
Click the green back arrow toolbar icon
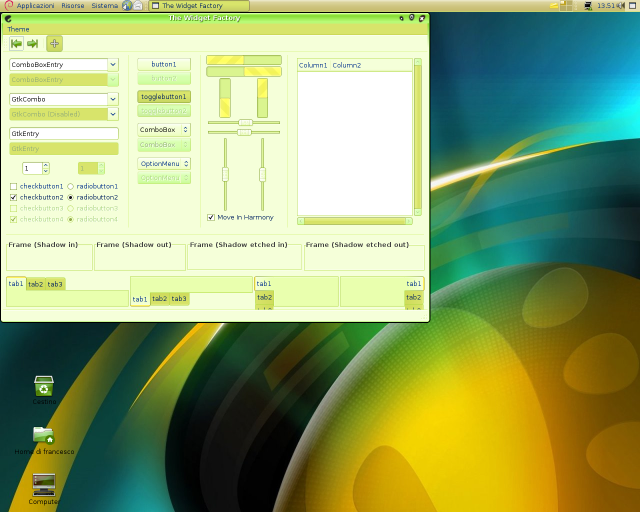[x=16, y=44]
